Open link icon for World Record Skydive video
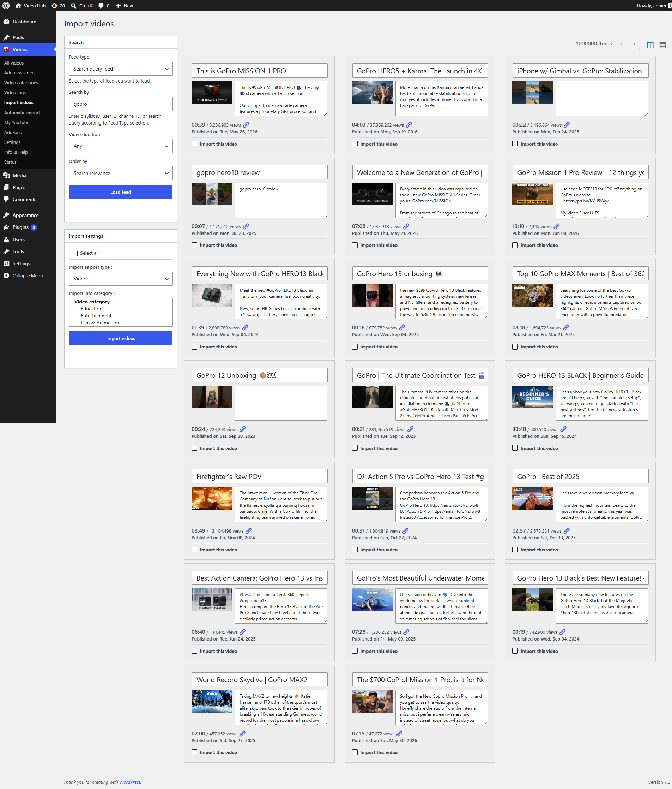 click(242, 734)
